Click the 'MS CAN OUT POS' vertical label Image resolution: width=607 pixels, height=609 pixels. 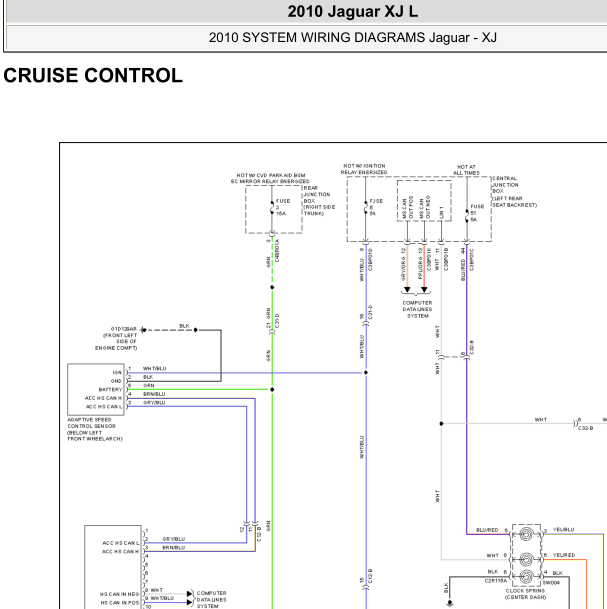point(407,207)
